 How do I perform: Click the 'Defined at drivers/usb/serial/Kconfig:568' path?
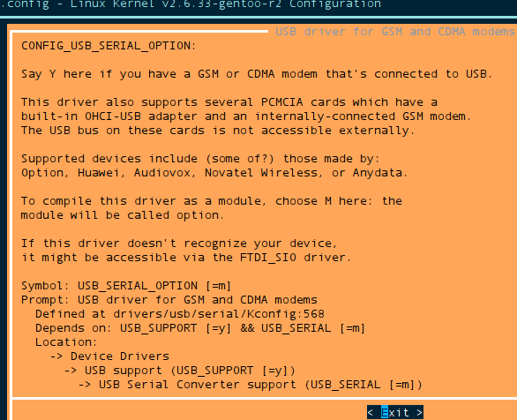[x=180, y=314]
